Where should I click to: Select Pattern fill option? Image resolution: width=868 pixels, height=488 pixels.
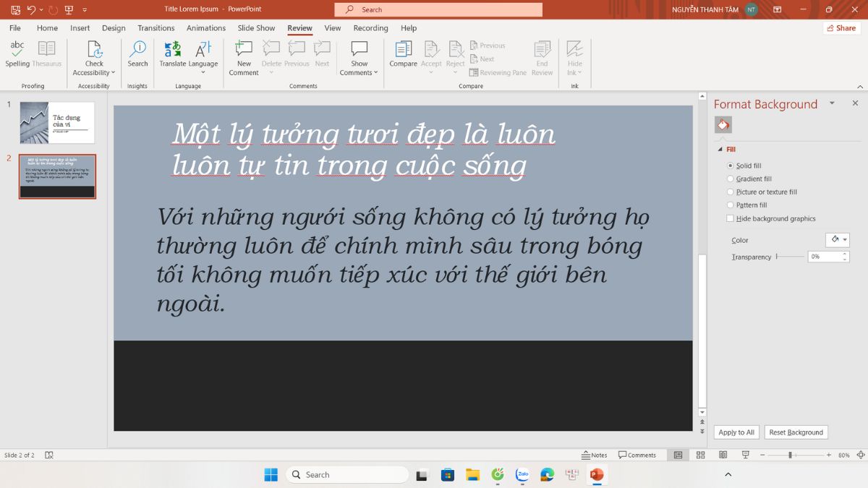(x=747, y=205)
